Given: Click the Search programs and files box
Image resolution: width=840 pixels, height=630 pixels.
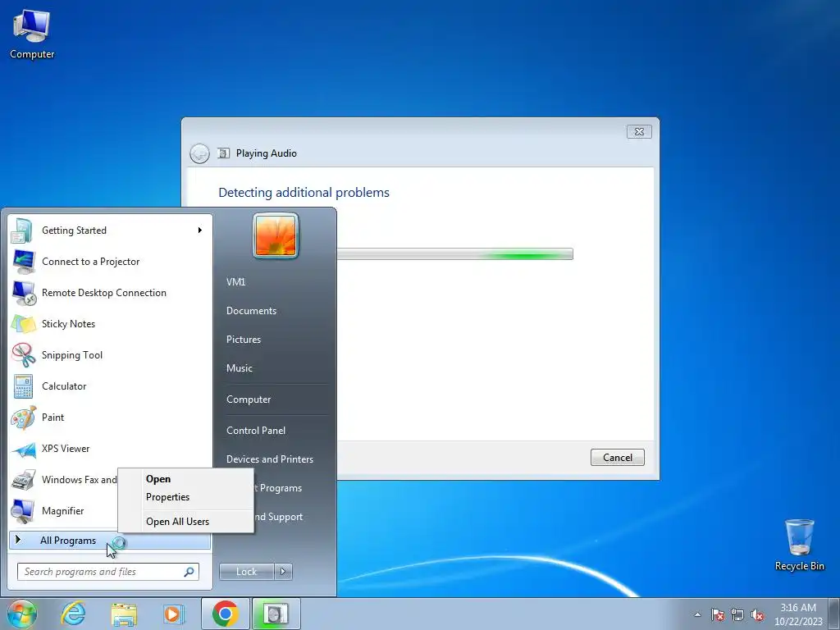Looking at the screenshot, I should coord(108,572).
